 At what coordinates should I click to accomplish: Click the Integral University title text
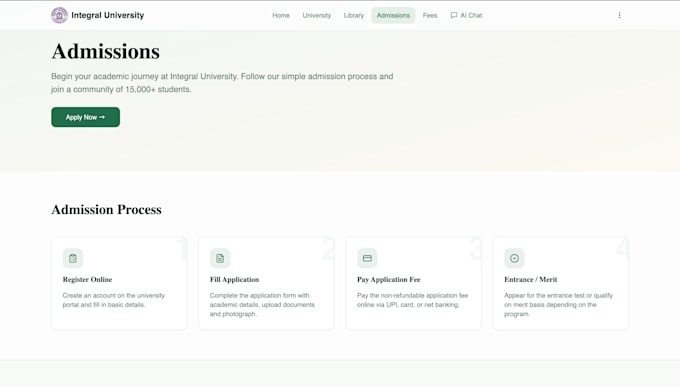point(108,15)
